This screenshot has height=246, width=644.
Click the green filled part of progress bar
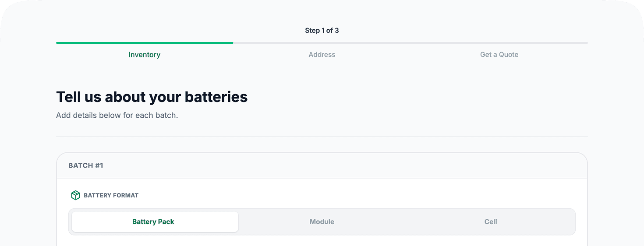(145, 43)
